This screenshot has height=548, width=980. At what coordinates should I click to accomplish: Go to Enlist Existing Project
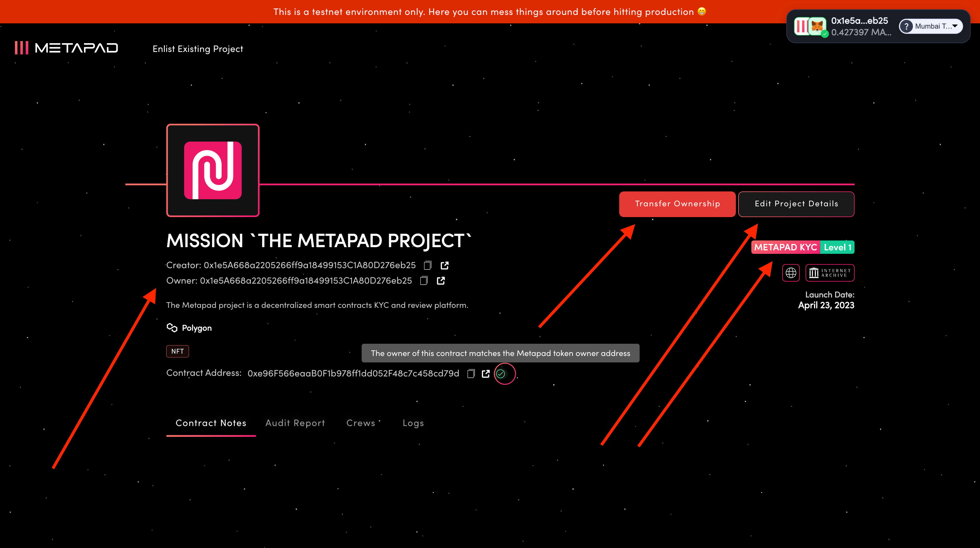coord(197,49)
